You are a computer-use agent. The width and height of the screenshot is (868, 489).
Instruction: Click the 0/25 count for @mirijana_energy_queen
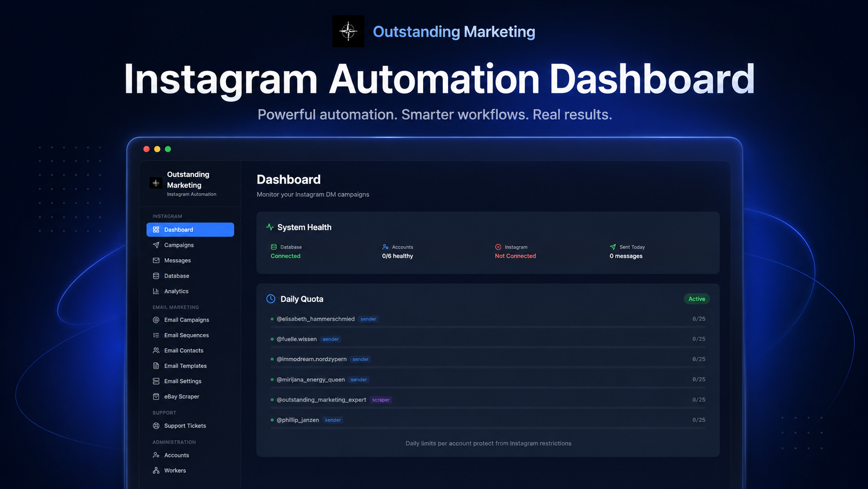699,379
